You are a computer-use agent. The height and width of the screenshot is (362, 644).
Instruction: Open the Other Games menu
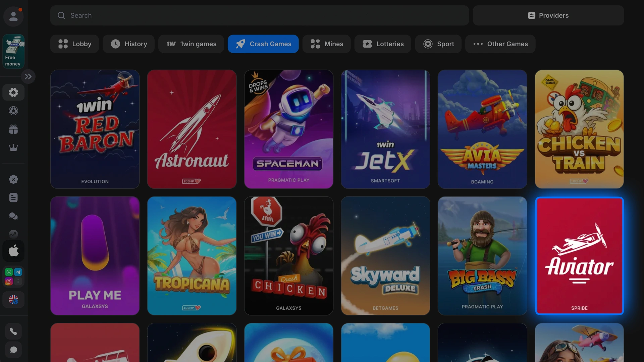point(500,44)
